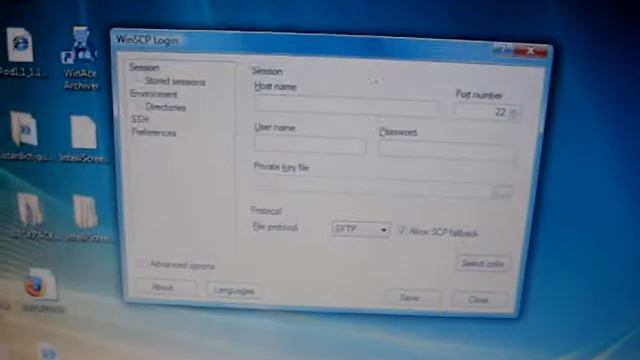Open the Languages button
Screen dimensions: 640x360
[x=234, y=291]
